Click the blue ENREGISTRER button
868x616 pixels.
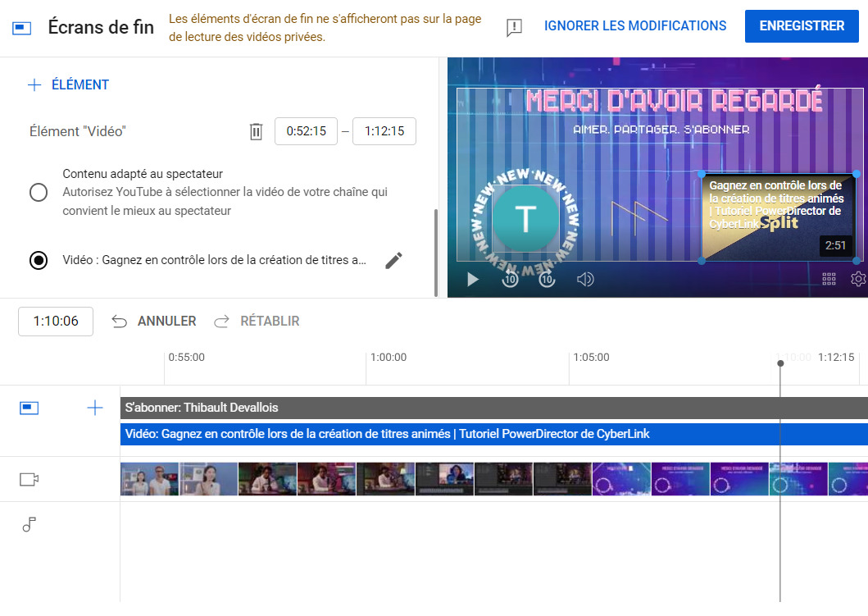[x=801, y=25]
